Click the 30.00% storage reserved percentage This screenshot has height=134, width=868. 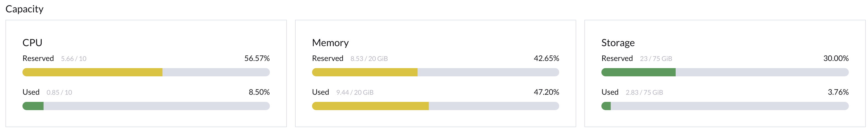836,58
